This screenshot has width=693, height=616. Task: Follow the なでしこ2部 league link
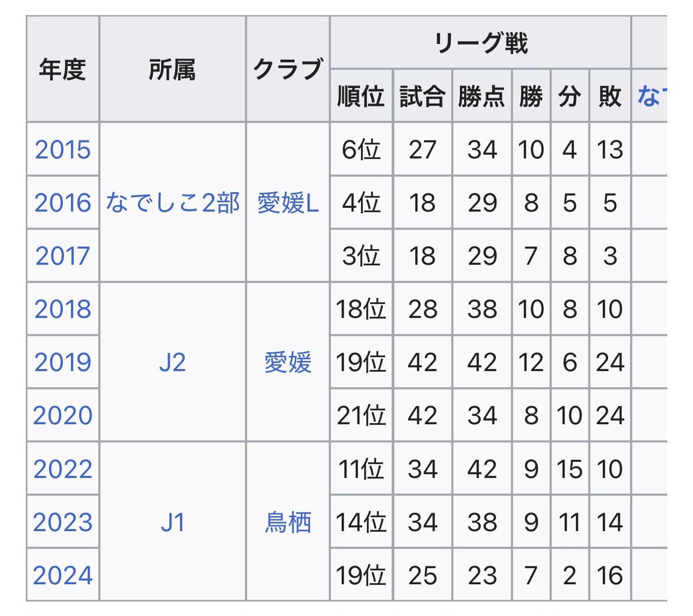pos(173,203)
